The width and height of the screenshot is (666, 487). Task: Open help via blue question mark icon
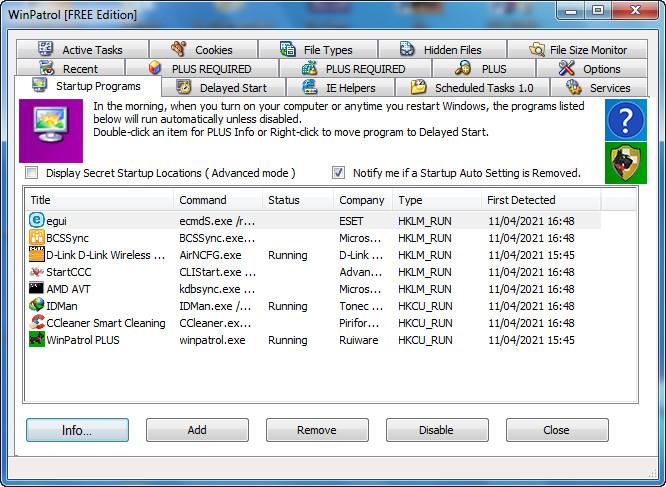626,120
